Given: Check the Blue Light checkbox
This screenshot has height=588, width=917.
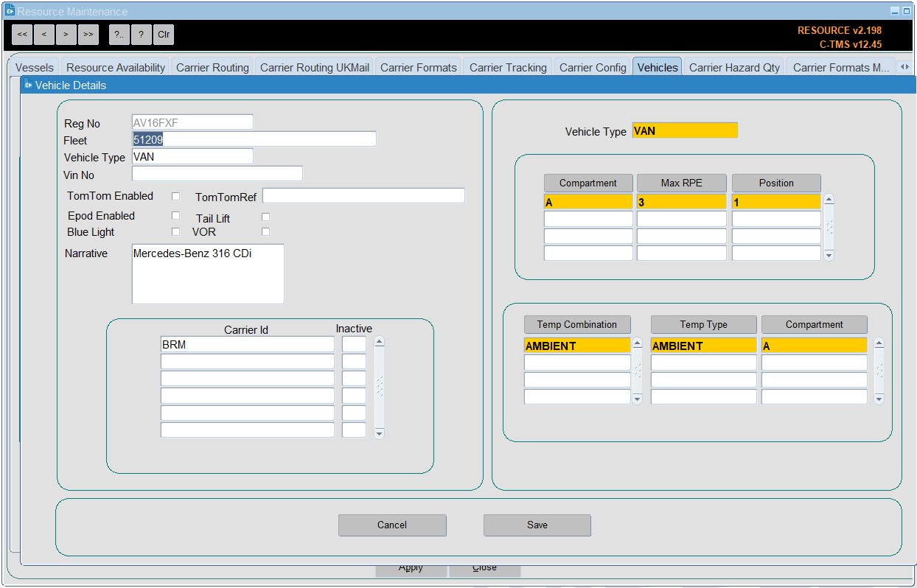Looking at the screenshot, I should click(175, 231).
